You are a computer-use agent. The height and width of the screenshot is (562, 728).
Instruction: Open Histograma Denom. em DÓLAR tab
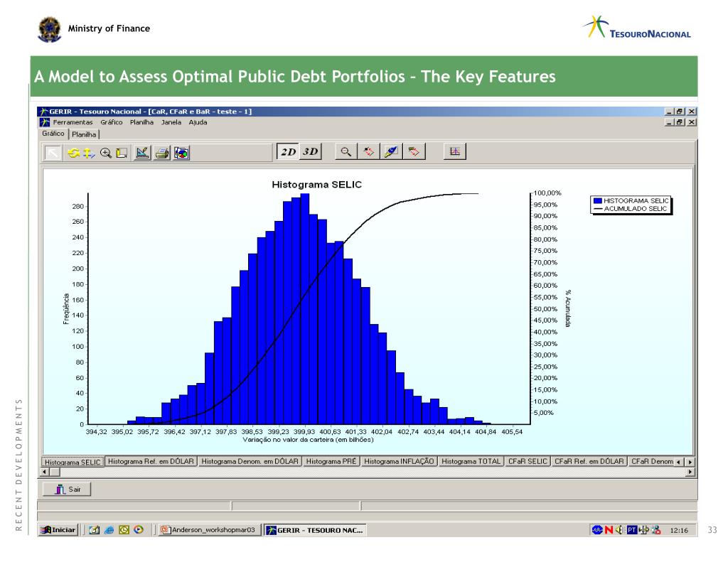[250, 461]
